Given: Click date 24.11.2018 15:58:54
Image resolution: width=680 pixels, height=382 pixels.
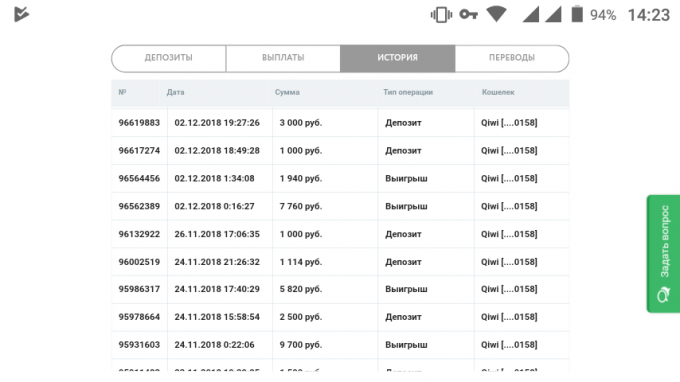Looking at the screenshot, I should point(217,317).
